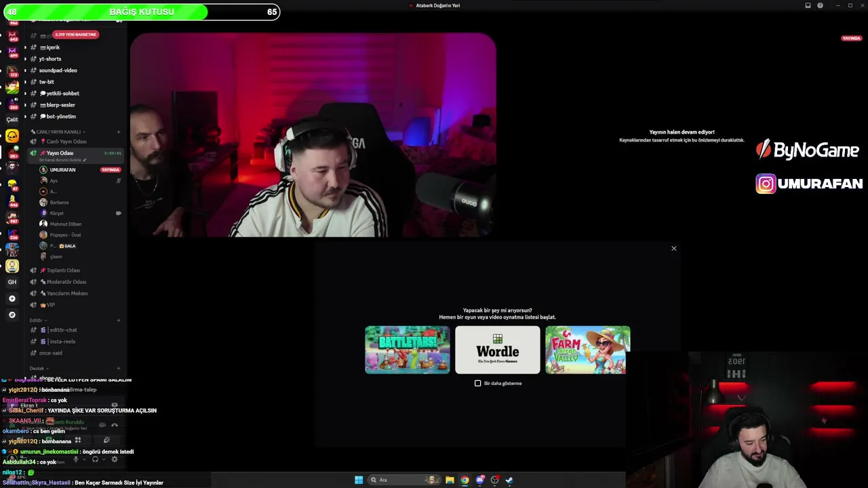Collapse the CANLI YAYIN KANALI category

pos(58,131)
